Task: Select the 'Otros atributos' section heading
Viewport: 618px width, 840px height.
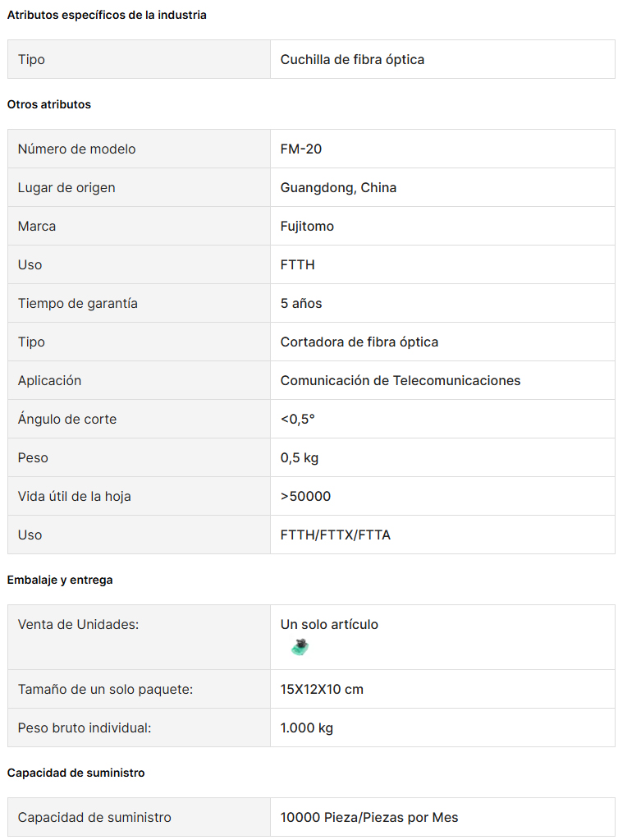Action: [x=48, y=104]
